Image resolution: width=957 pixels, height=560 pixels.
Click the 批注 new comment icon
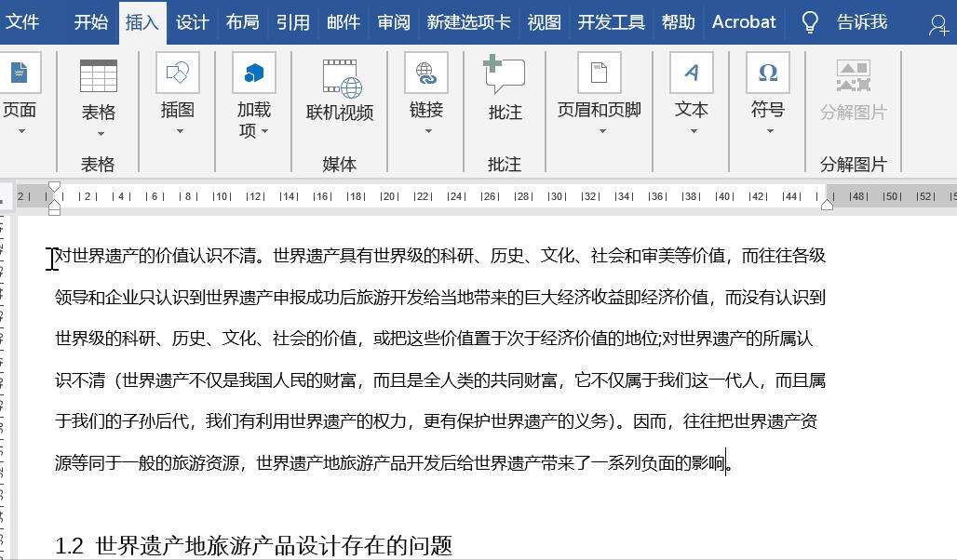click(x=504, y=73)
